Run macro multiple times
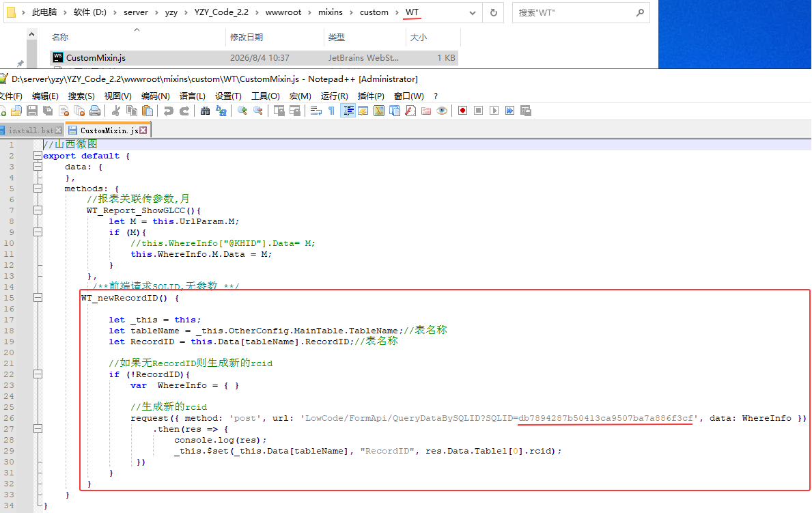The height and width of the screenshot is (513, 812). 510,111
